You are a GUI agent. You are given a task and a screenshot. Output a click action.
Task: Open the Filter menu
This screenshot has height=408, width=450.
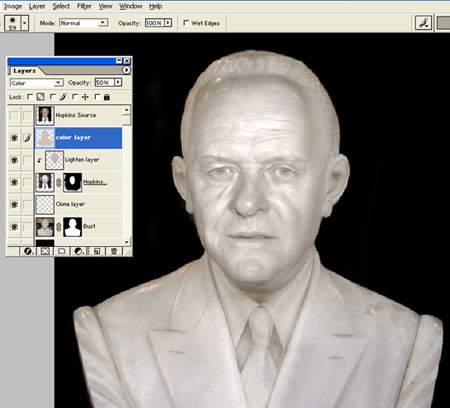[x=84, y=6]
